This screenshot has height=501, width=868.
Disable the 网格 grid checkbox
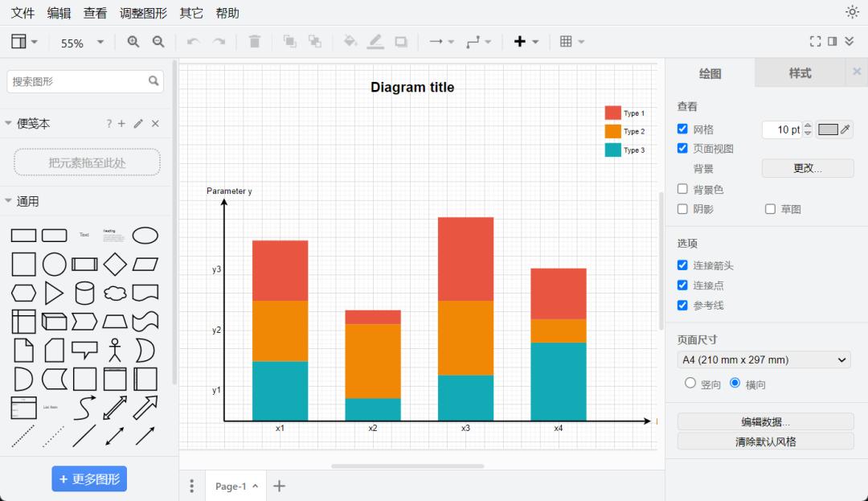coord(682,129)
